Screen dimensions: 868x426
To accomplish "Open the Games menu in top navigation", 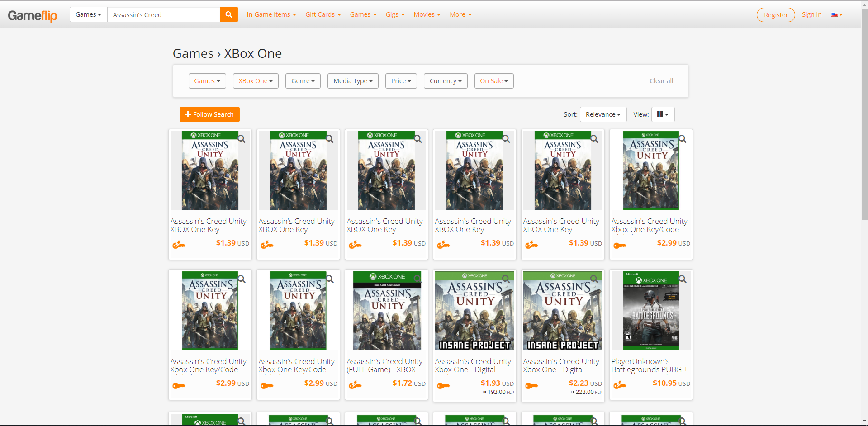I will (x=363, y=14).
